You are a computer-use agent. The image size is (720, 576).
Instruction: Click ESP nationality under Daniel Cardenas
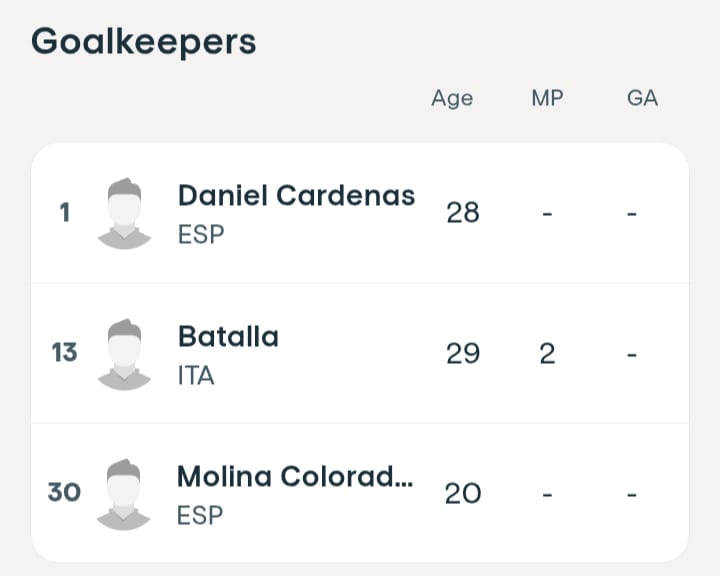click(200, 235)
